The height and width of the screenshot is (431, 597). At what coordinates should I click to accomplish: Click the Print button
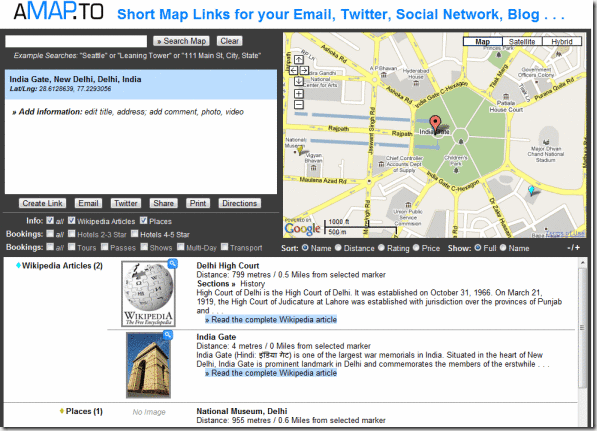198,203
